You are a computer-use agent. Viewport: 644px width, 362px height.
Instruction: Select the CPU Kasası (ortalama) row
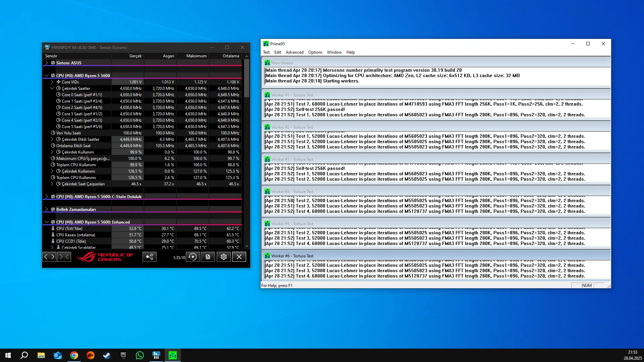[142, 235]
